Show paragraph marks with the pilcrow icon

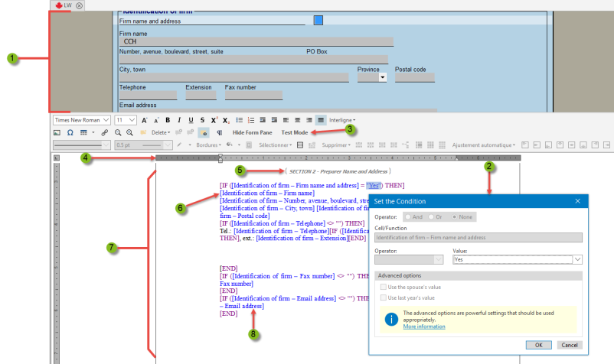pos(220,132)
